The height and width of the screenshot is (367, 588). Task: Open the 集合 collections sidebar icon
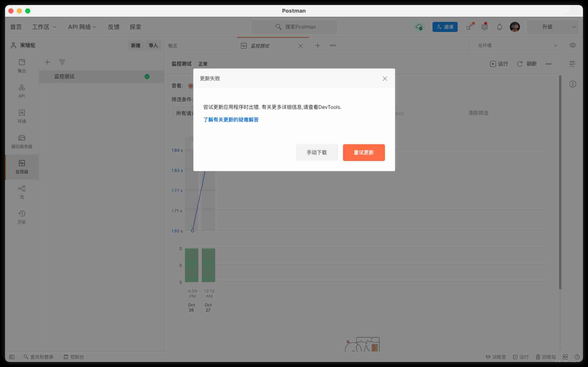coord(22,66)
